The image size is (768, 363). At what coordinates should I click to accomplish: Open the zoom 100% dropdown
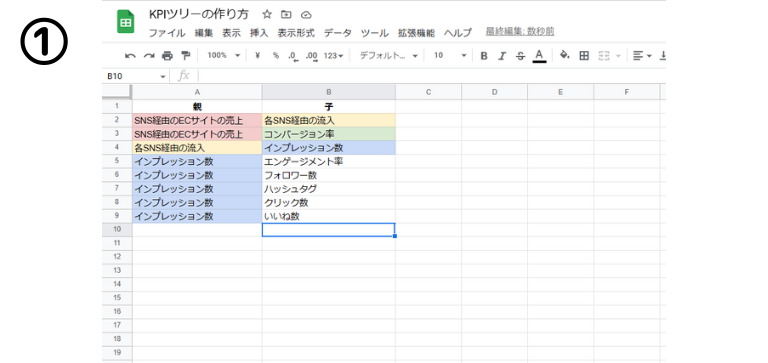(223, 56)
